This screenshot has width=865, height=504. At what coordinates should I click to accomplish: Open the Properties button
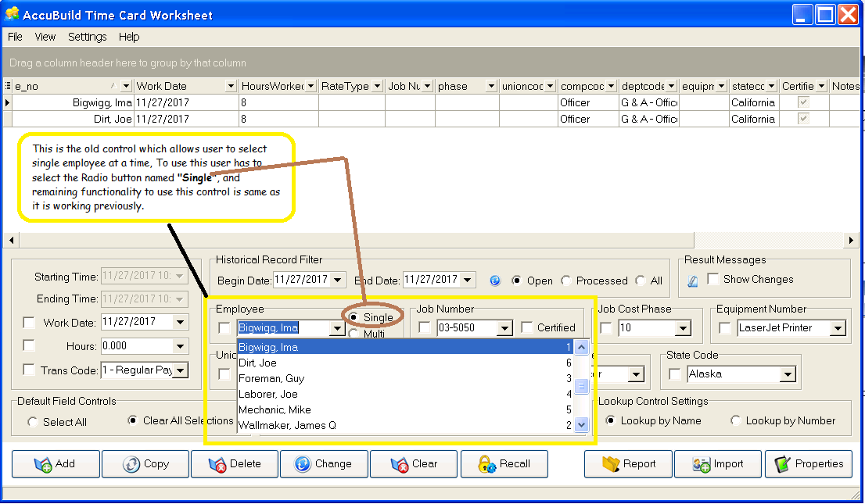[809, 464]
